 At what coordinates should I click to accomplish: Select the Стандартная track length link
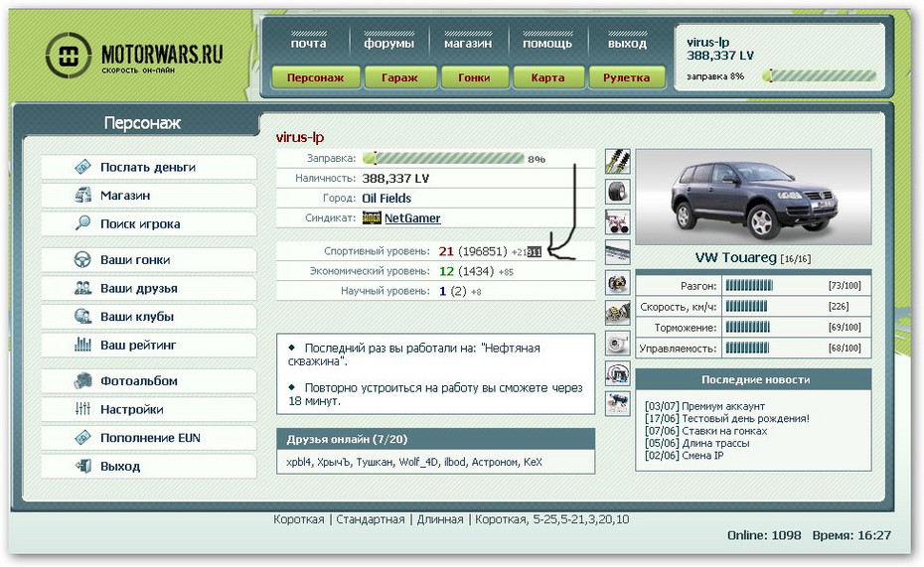click(x=370, y=519)
